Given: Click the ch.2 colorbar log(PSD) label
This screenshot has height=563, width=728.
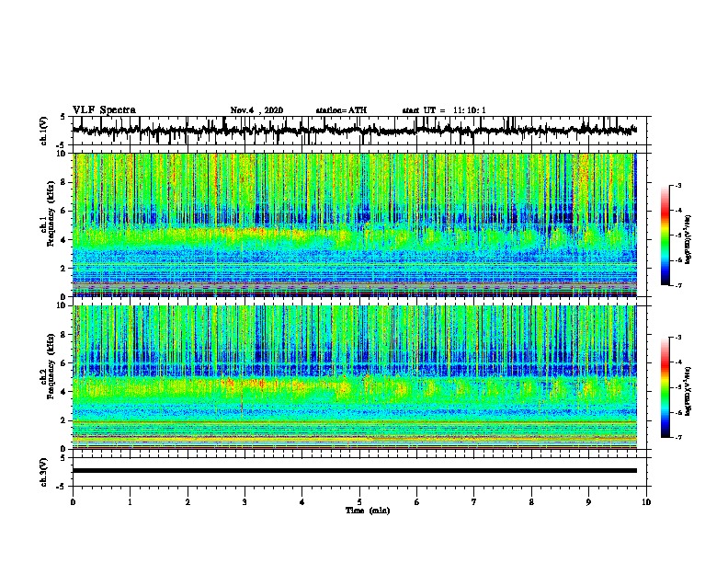Looking at the screenshot, I should point(688,391).
